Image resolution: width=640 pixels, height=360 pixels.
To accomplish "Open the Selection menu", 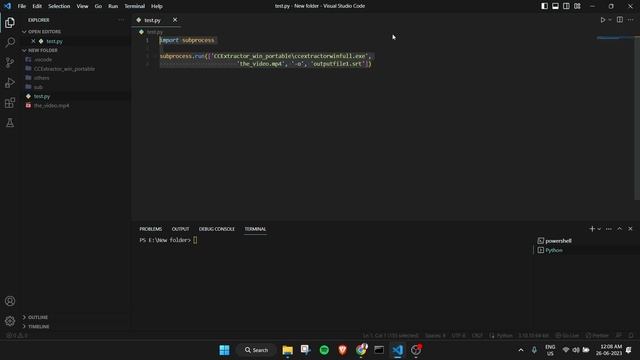I will (x=59, y=6).
